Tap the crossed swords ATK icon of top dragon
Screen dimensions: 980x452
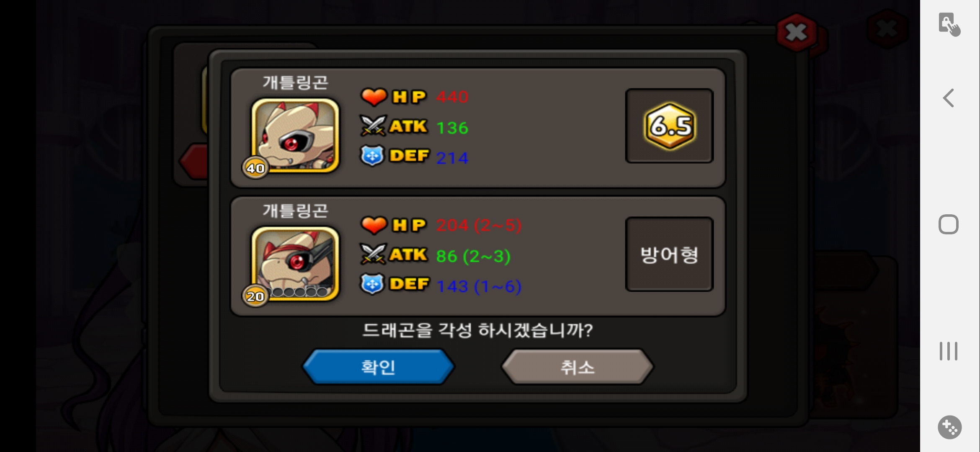[x=372, y=126]
